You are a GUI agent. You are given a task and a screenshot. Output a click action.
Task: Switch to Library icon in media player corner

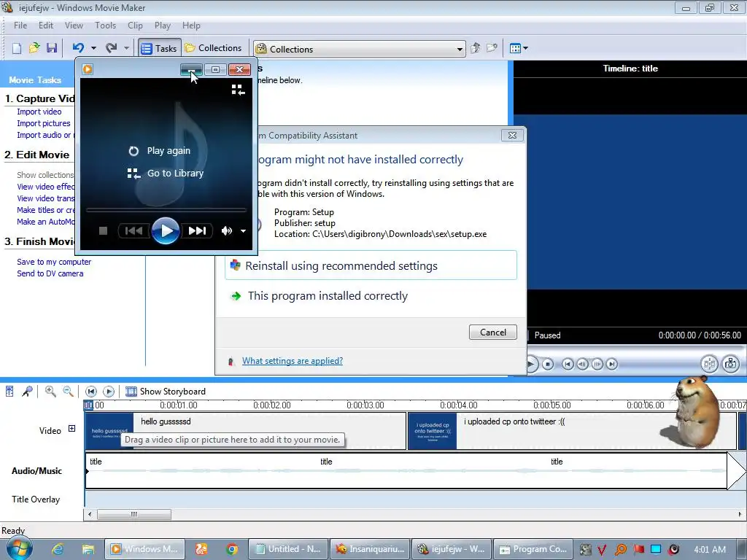point(239,90)
